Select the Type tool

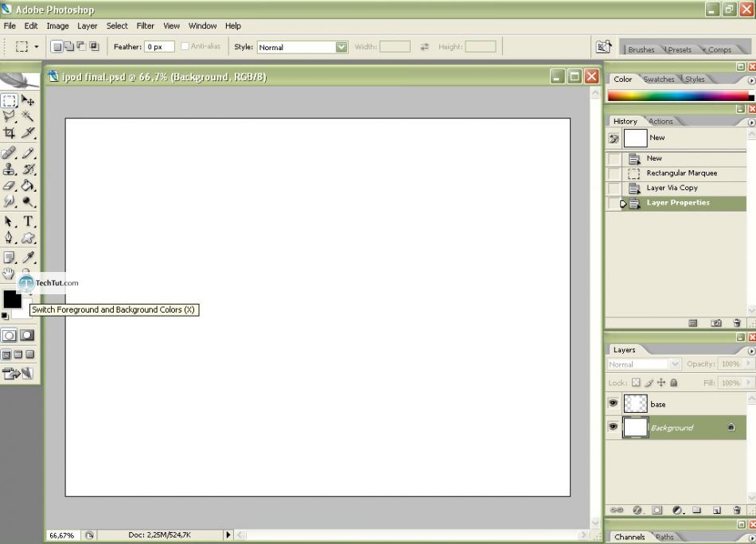point(28,221)
